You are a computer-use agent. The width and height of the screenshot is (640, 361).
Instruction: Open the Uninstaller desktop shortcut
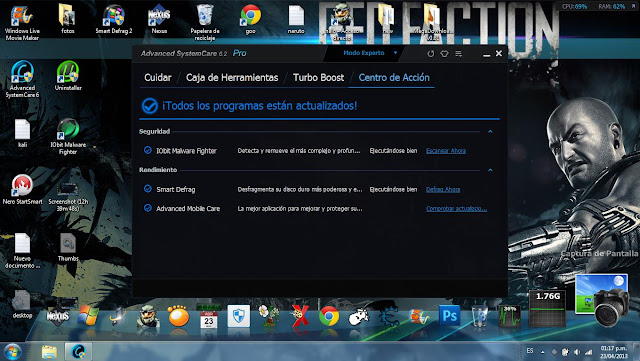pos(68,76)
